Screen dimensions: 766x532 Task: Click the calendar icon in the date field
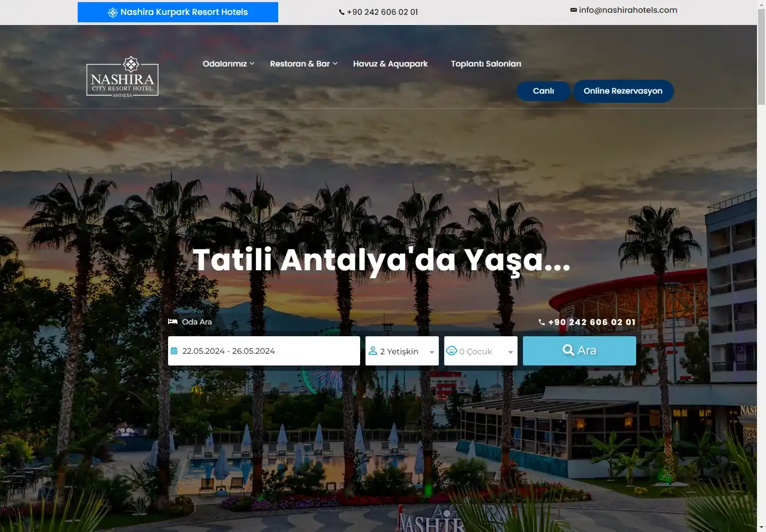(x=174, y=351)
